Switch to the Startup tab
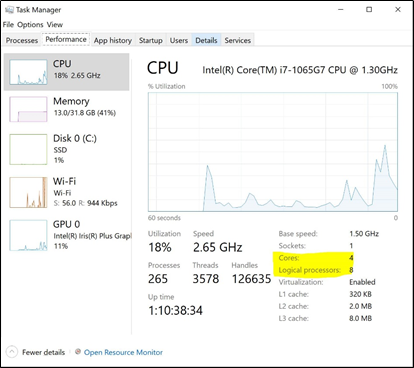414x368 pixels. [x=151, y=40]
